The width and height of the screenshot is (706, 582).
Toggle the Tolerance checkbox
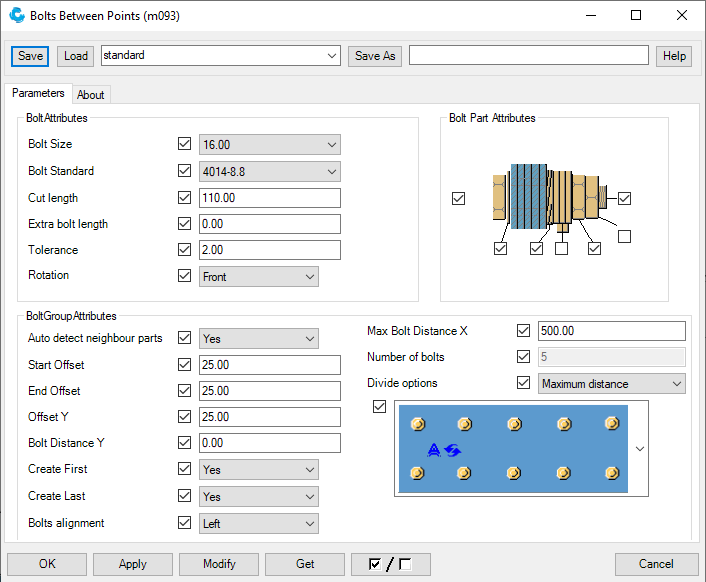(184, 250)
